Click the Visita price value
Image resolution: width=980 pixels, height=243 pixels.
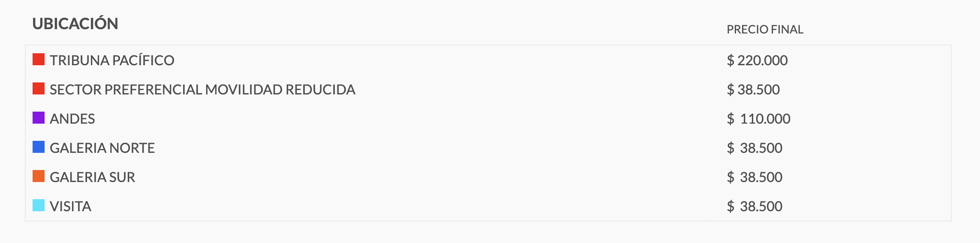click(x=755, y=206)
